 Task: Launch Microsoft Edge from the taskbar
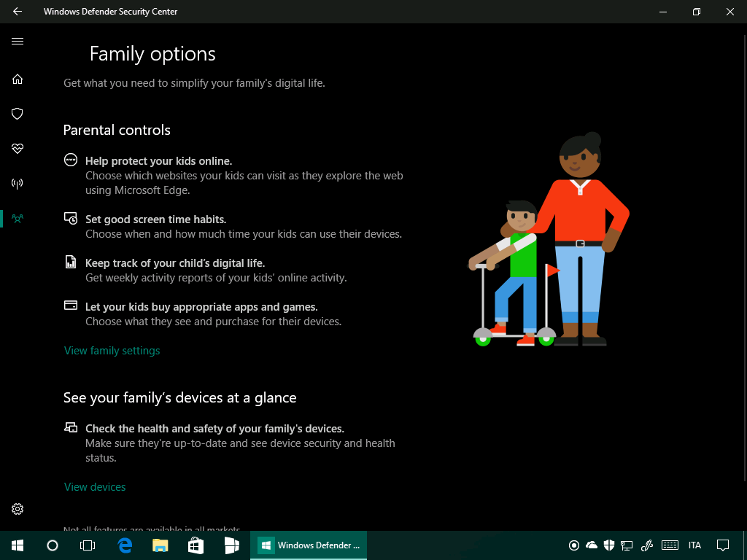pyautogui.click(x=125, y=545)
